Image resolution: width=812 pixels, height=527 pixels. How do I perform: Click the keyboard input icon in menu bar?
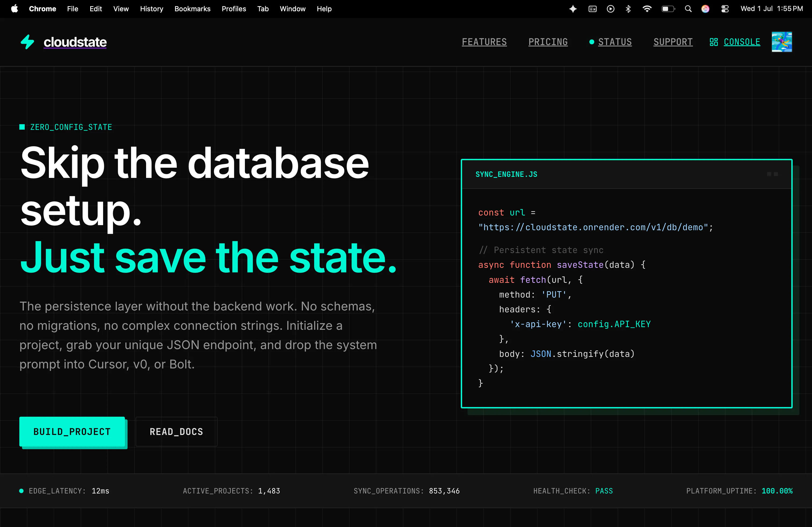pos(593,9)
